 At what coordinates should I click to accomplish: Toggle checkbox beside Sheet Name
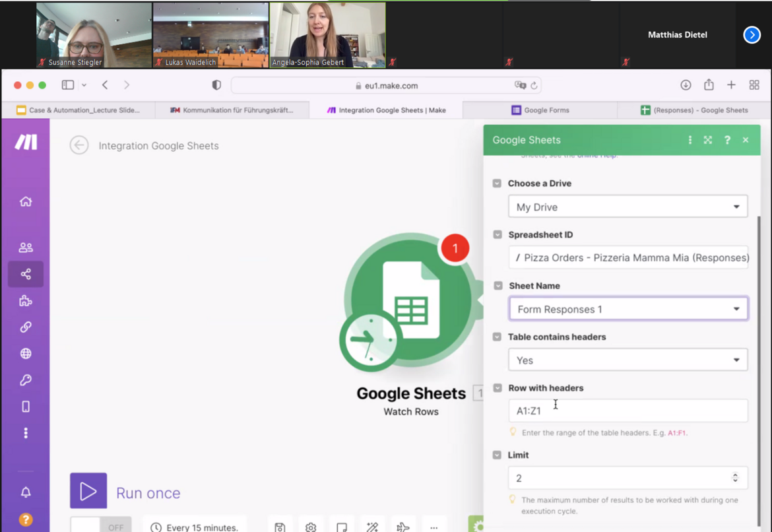click(498, 286)
